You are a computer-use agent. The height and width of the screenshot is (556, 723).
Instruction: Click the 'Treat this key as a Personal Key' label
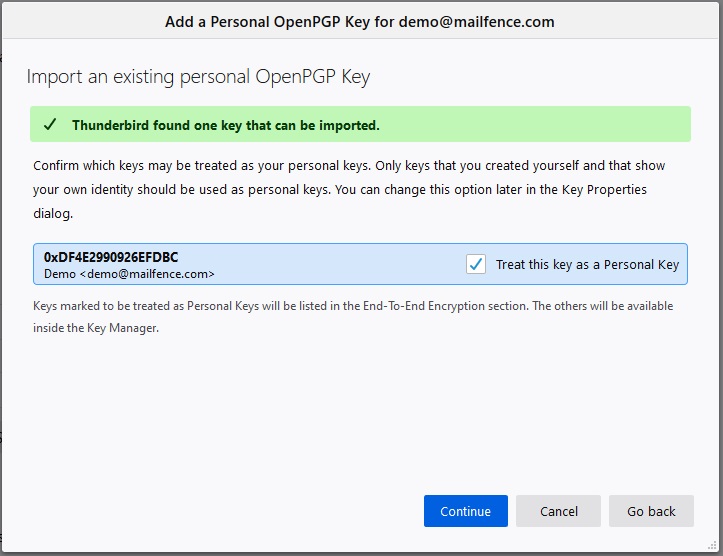tap(587, 265)
